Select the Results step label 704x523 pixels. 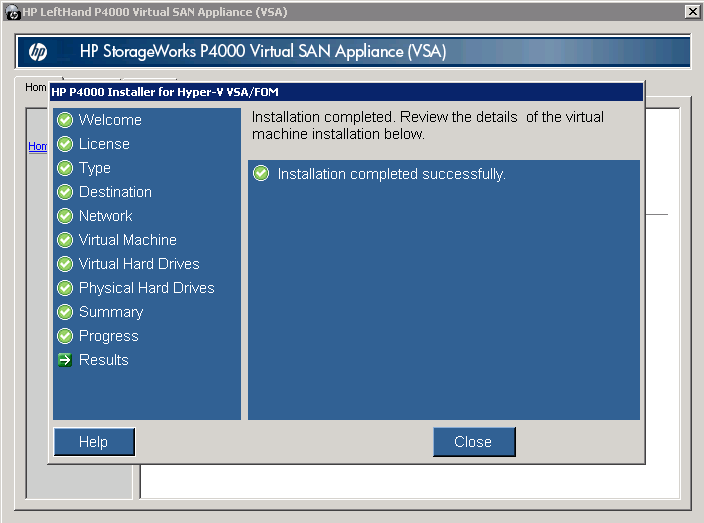[x=104, y=360]
